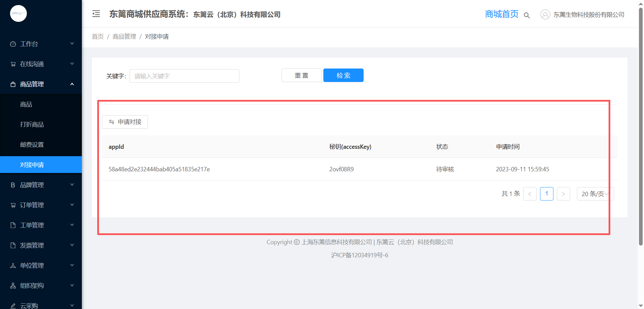Click the 首页 breadcrumb link
This screenshot has width=644, height=309.
(x=98, y=36)
